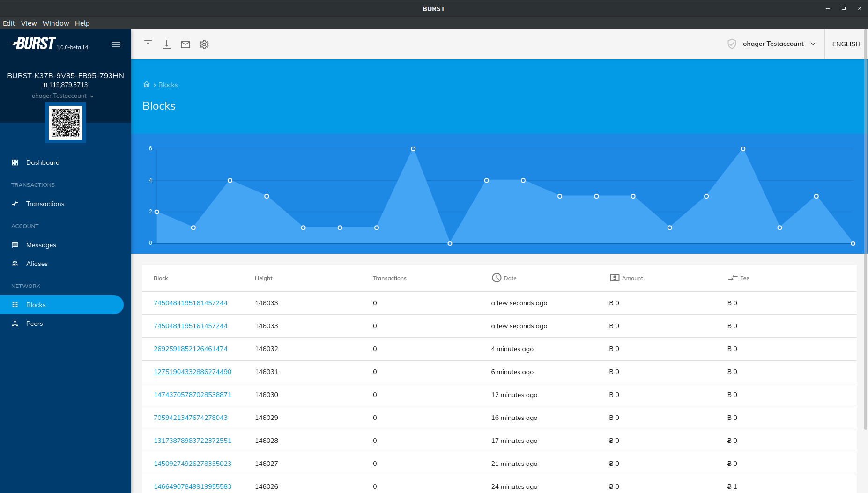This screenshot has height=493, width=868.
Task: Open the Window menu
Action: pyautogui.click(x=56, y=23)
